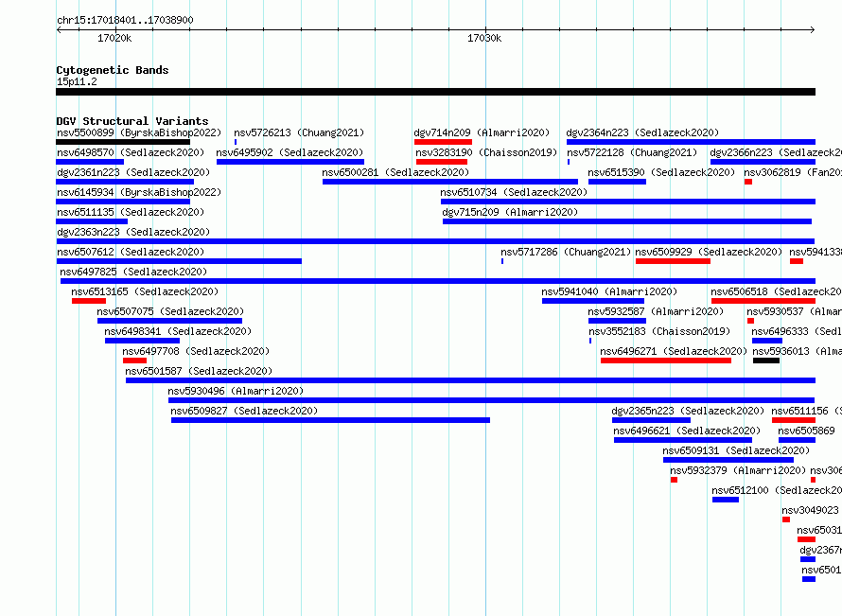Click the 15p11.2 black band bar

(x=435, y=92)
